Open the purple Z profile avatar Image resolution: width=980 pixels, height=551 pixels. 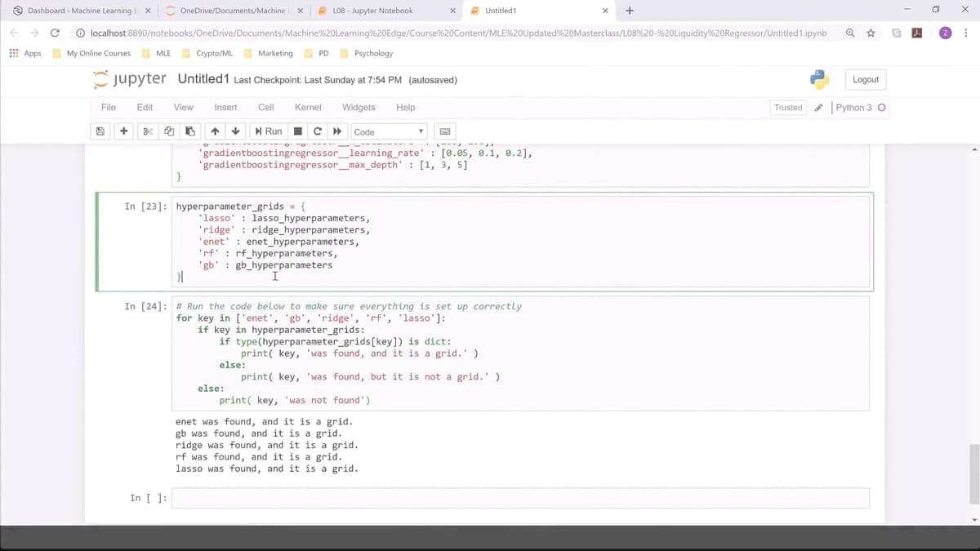pyautogui.click(x=945, y=33)
